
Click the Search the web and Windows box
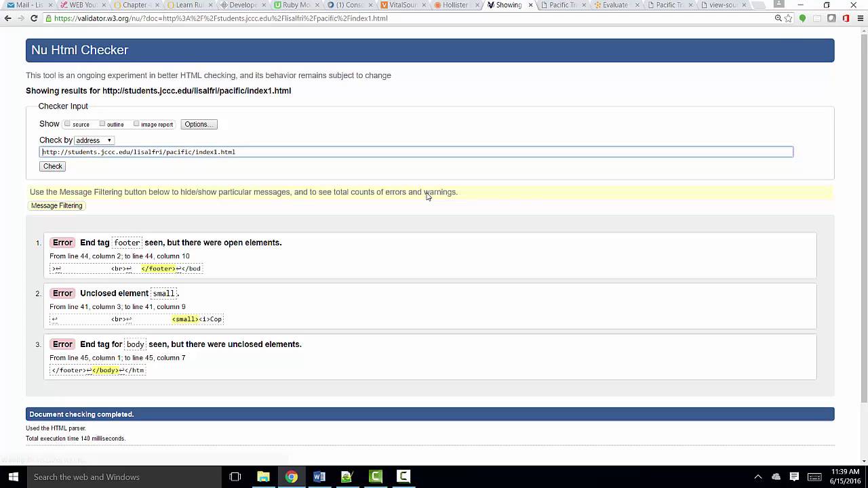click(x=123, y=476)
